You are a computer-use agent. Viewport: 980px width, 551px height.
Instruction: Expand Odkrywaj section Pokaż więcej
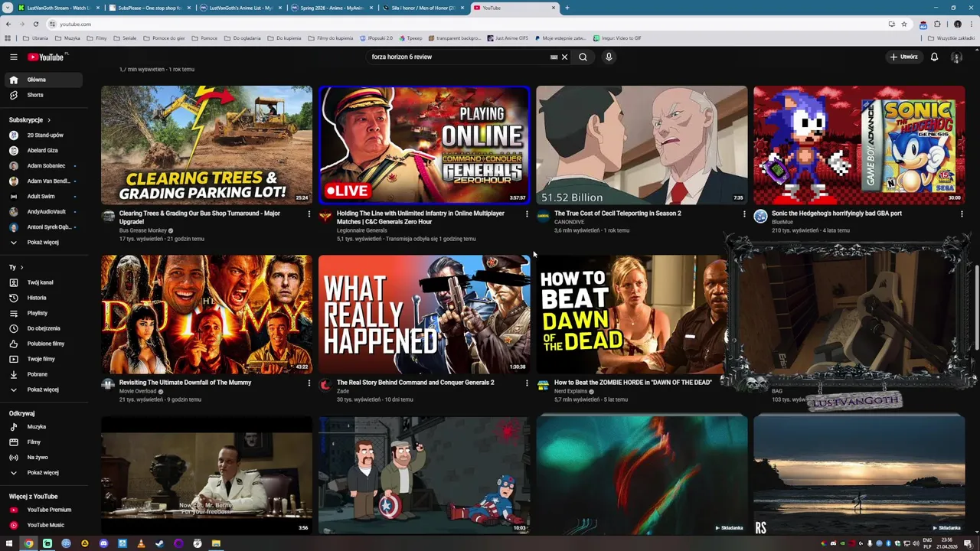tap(43, 472)
